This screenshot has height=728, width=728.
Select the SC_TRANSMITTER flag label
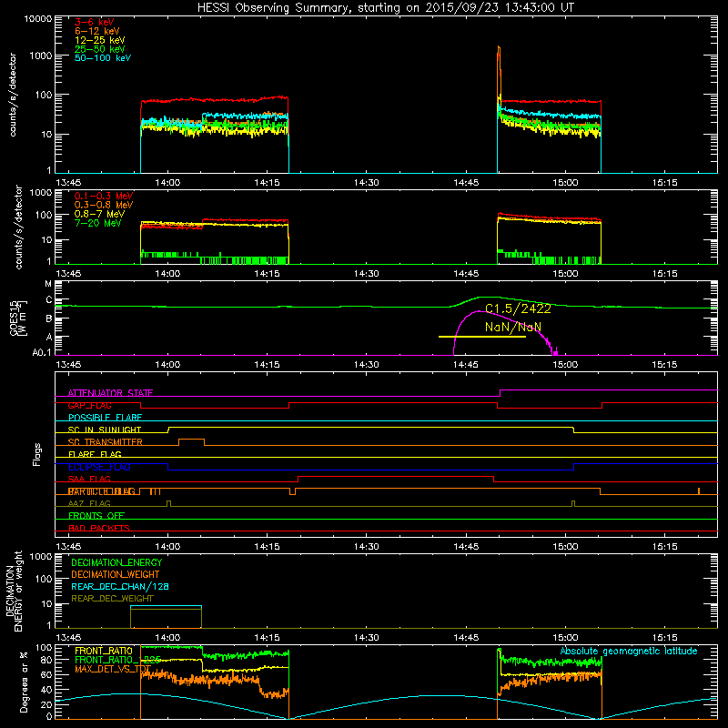[105, 442]
